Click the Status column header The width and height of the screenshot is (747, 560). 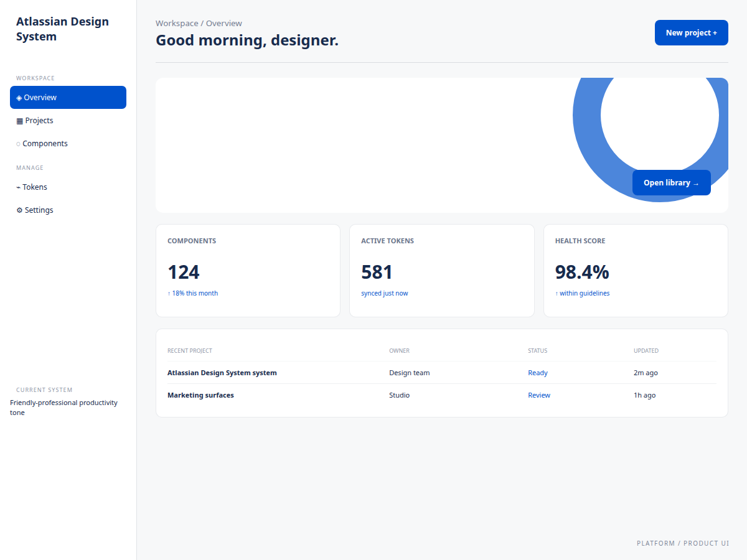(x=538, y=351)
